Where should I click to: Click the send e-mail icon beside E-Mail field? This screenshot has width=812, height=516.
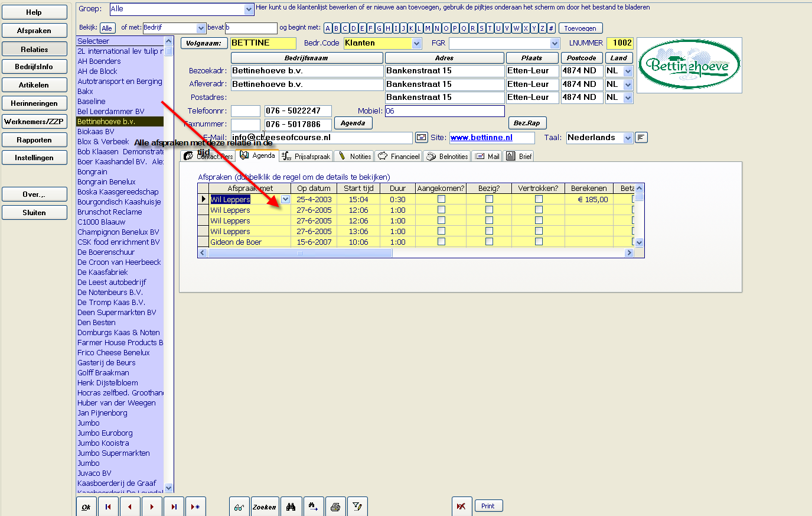422,138
